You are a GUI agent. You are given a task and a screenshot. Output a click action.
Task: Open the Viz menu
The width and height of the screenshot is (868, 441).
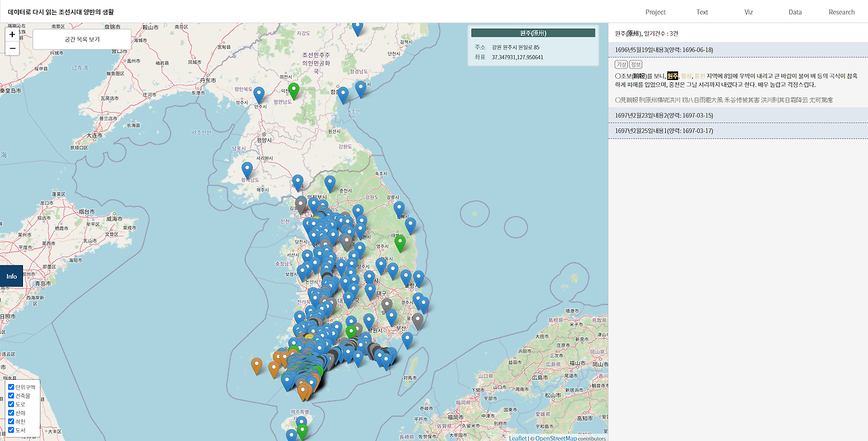[x=749, y=12]
